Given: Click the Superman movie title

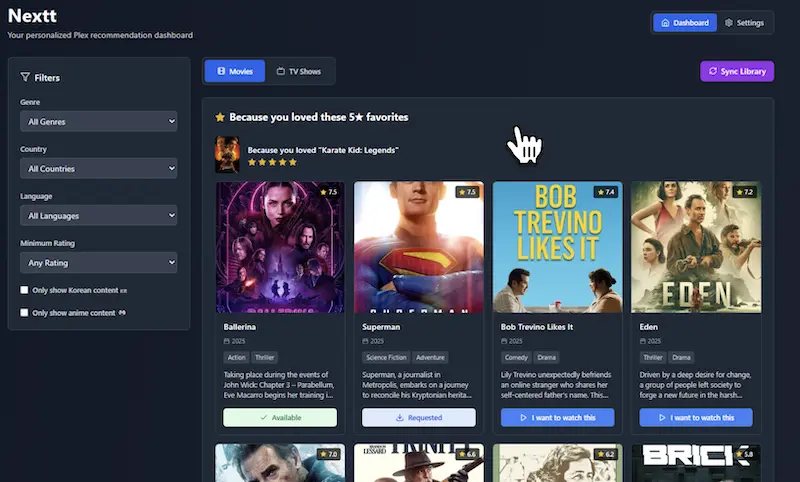Looking at the screenshot, I should (x=381, y=327).
